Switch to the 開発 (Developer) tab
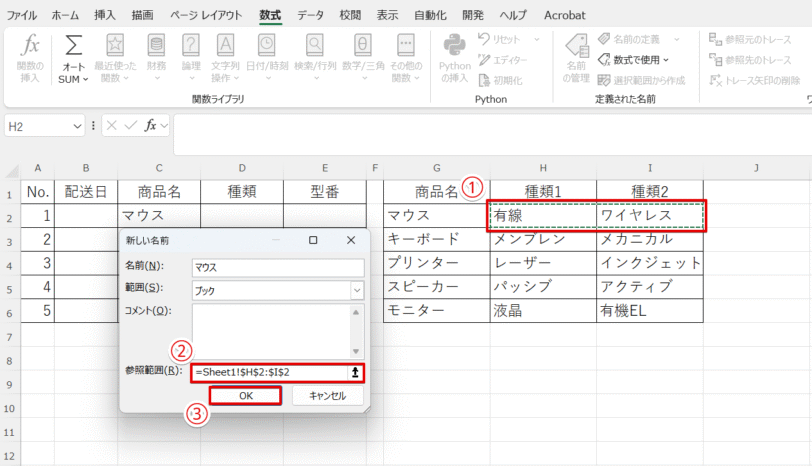 click(473, 15)
